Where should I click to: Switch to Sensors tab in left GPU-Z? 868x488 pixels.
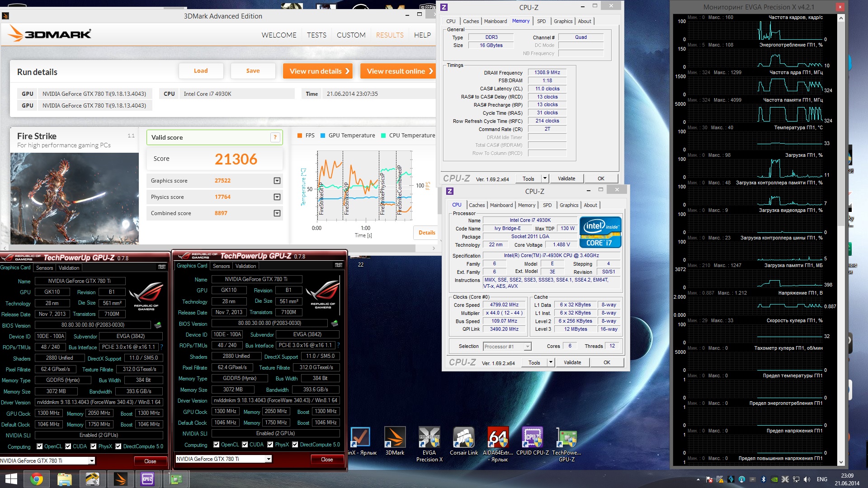pos(45,268)
